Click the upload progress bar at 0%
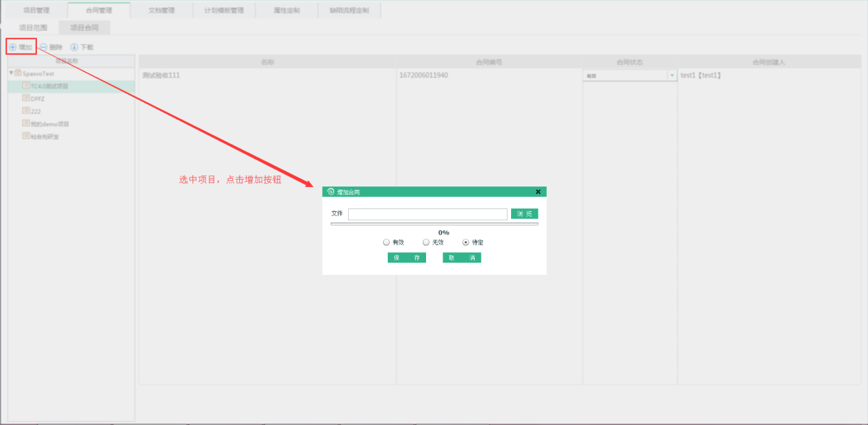The height and width of the screenshot is (425, 868). (x=434, y=223)
